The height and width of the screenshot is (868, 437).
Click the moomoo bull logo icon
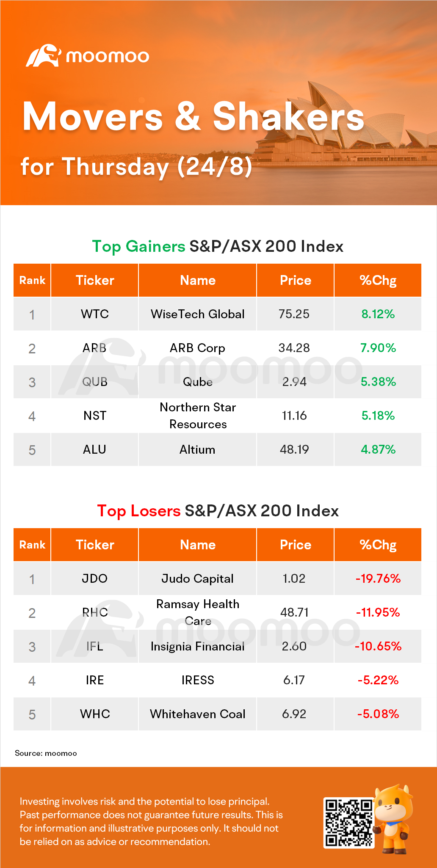[x=43, y=55]
